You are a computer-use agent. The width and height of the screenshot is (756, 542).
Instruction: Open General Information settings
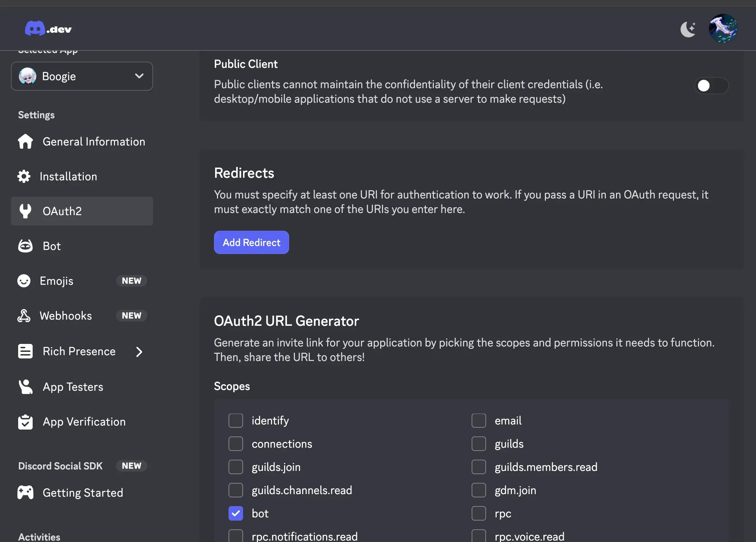pyautogui.click(x=94, y=141)
